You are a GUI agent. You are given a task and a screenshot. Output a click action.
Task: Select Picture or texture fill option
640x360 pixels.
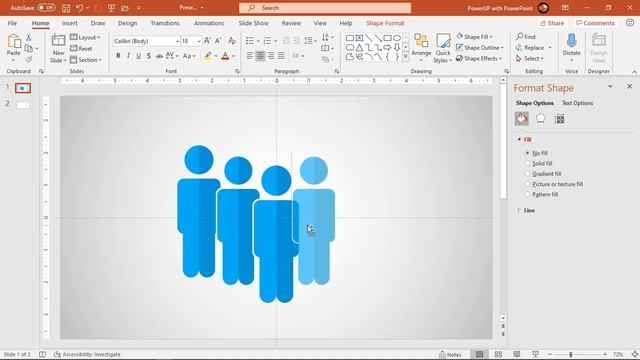click(x=527, y=184)
